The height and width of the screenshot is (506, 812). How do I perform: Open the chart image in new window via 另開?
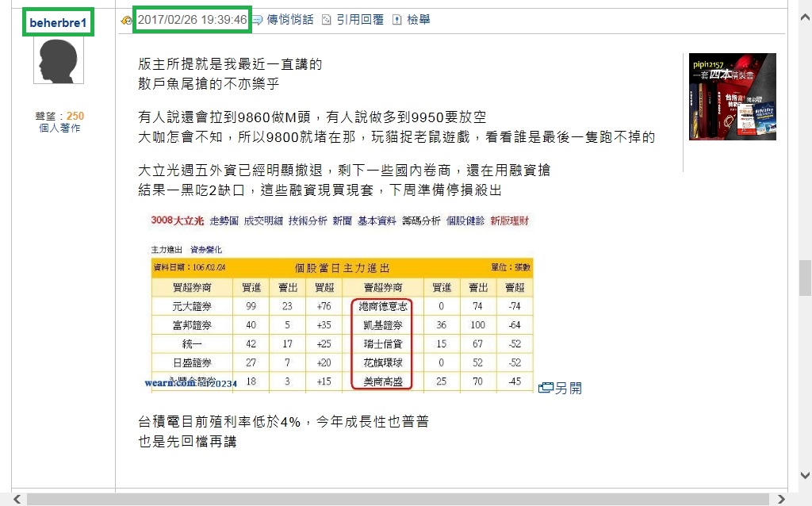(568, 388)
